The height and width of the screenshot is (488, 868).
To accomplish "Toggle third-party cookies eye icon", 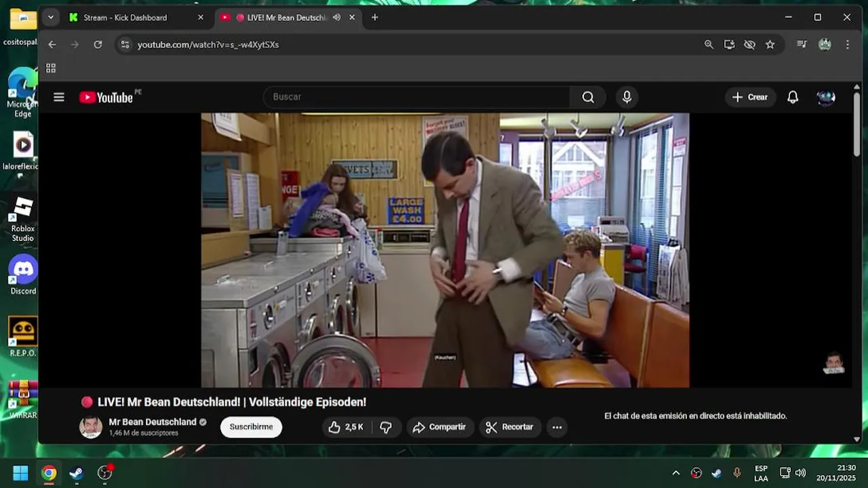I will click(x=749, y=45).
